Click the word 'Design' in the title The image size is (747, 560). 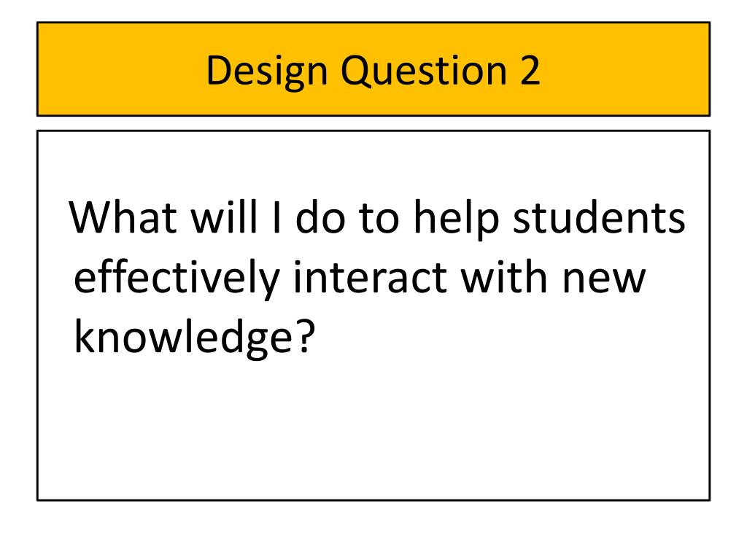[267, 71]
